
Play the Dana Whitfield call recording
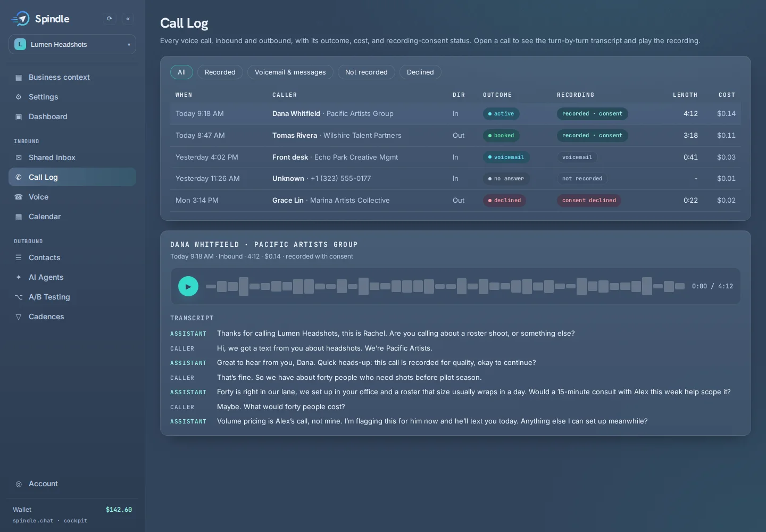188,286
